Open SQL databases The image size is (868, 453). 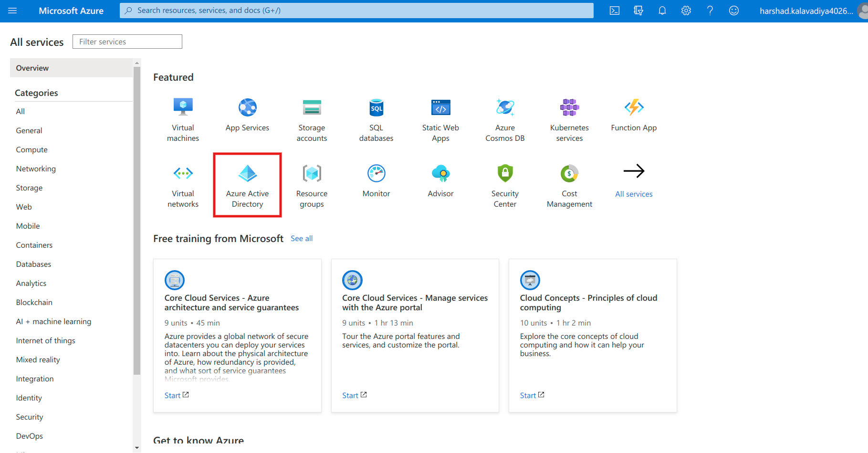[376, 119]
